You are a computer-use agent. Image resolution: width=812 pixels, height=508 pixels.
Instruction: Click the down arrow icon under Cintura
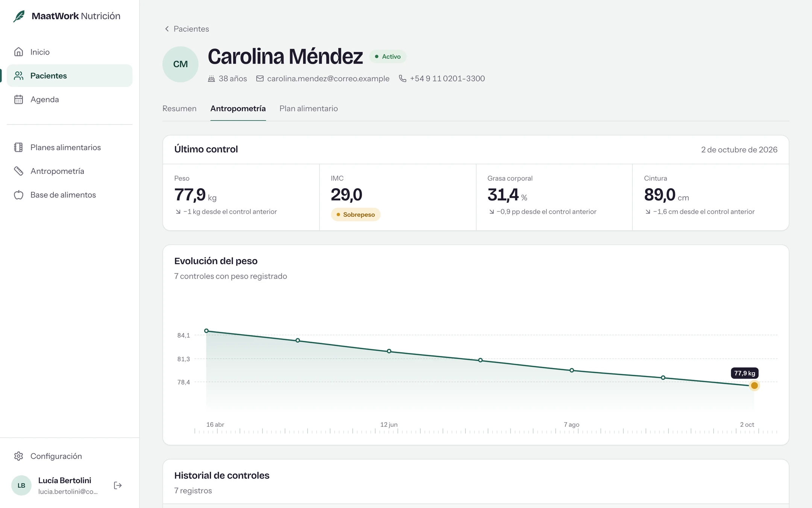tap(648, 212)
